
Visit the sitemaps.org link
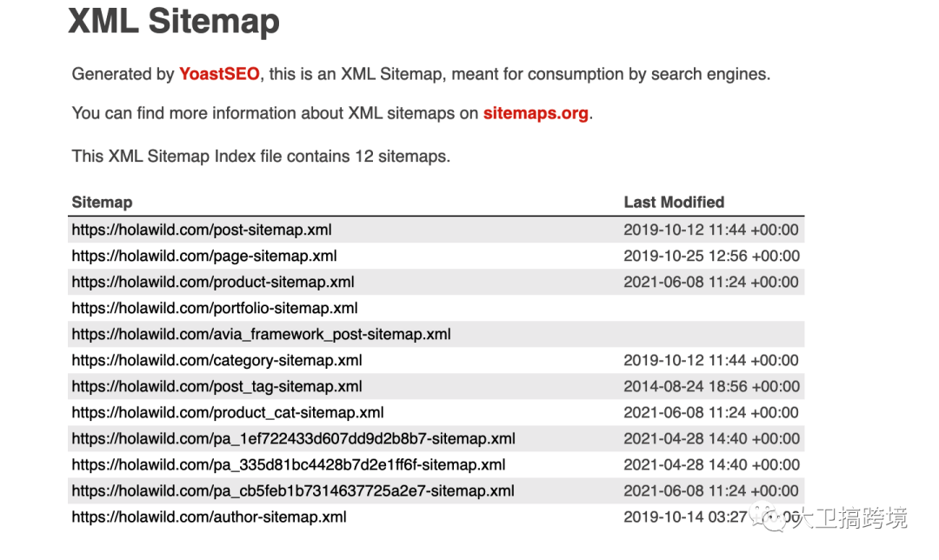(x=535, y=113)
